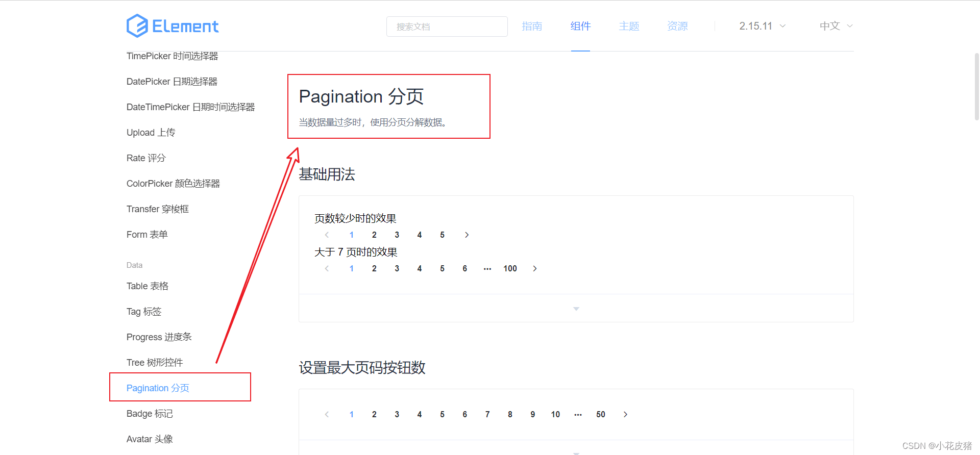
Task: Focus the 搜索文档 search field
Action: tap(447, 27)
